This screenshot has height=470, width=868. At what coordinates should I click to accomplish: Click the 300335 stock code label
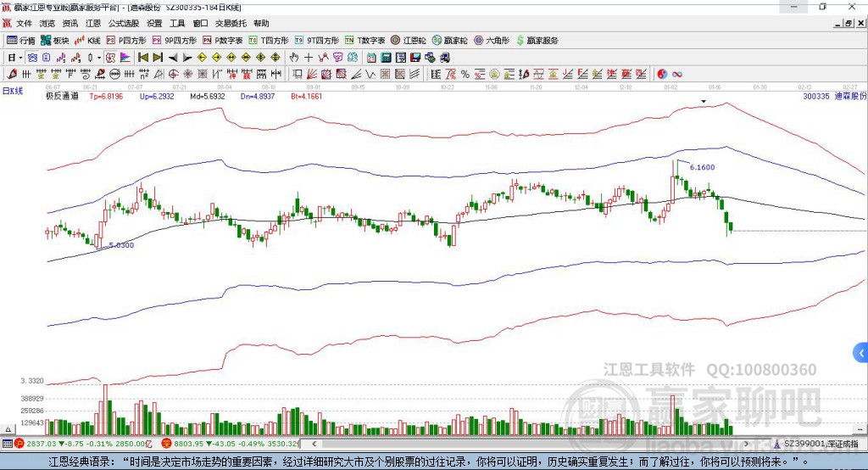coord(816,97)
